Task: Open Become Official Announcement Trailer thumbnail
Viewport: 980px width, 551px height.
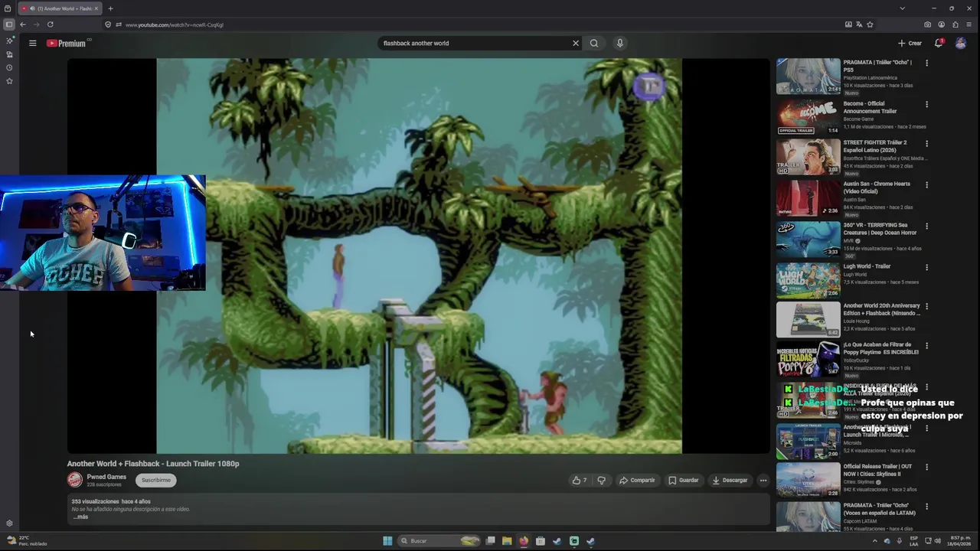Action: point(808,117)
